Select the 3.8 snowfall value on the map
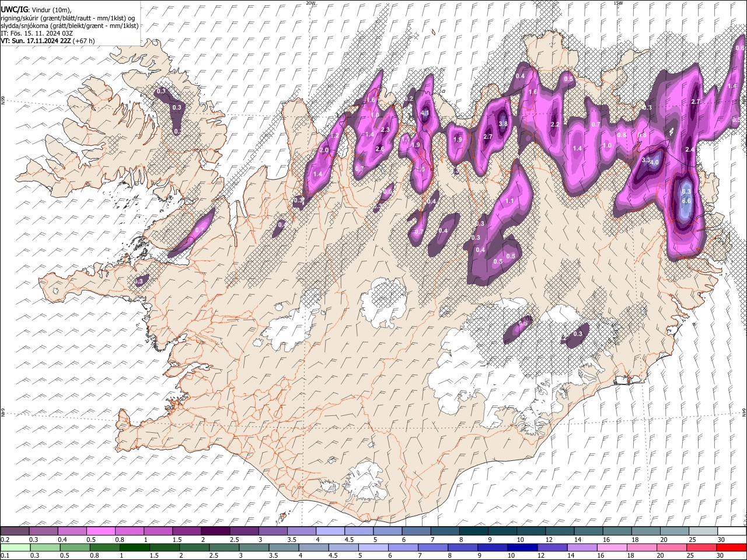The image size is (747, 560). [503, 124]
